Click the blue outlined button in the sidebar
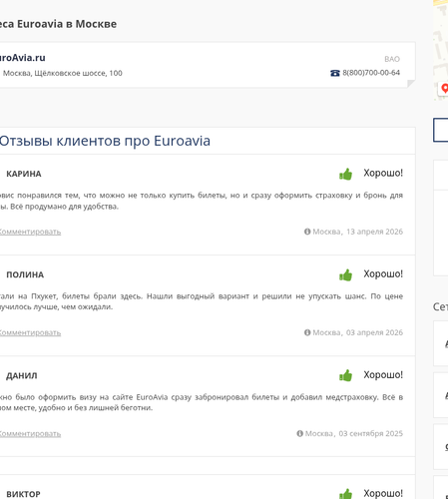The width and height of the screenshot is (448, 499). point(441,130)
